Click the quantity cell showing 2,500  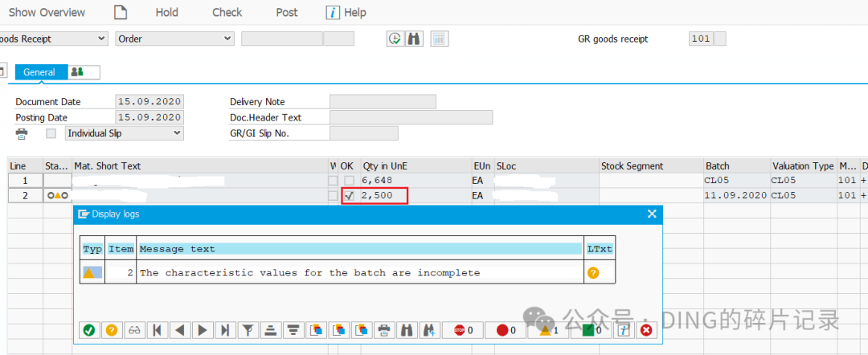[416, 195]
